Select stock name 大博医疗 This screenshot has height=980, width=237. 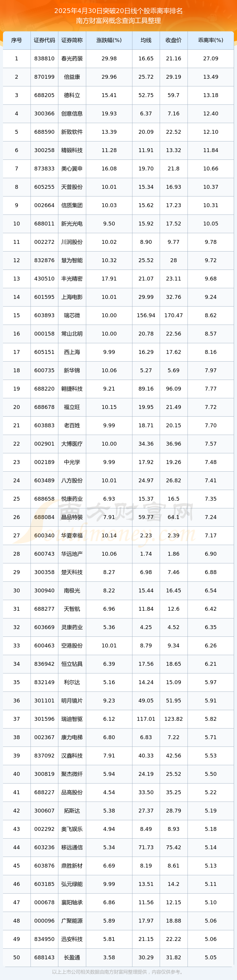coord(72,444)
